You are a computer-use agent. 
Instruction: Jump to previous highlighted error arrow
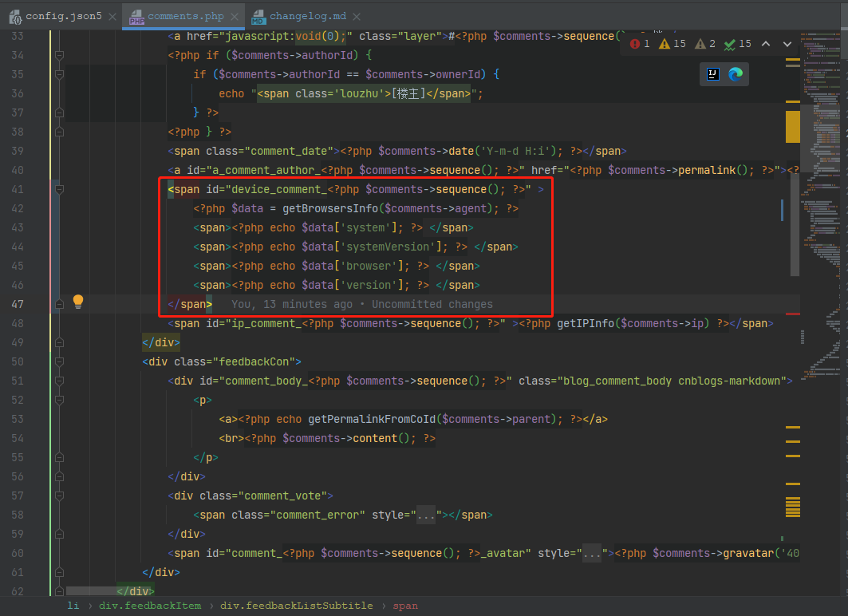(x=766, y=44)
